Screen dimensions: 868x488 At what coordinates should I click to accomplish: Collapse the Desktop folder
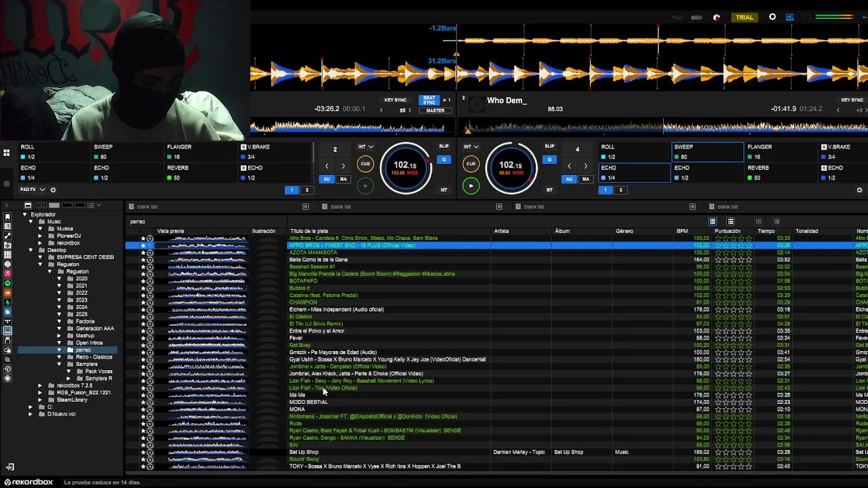click(x=31, y=250)
